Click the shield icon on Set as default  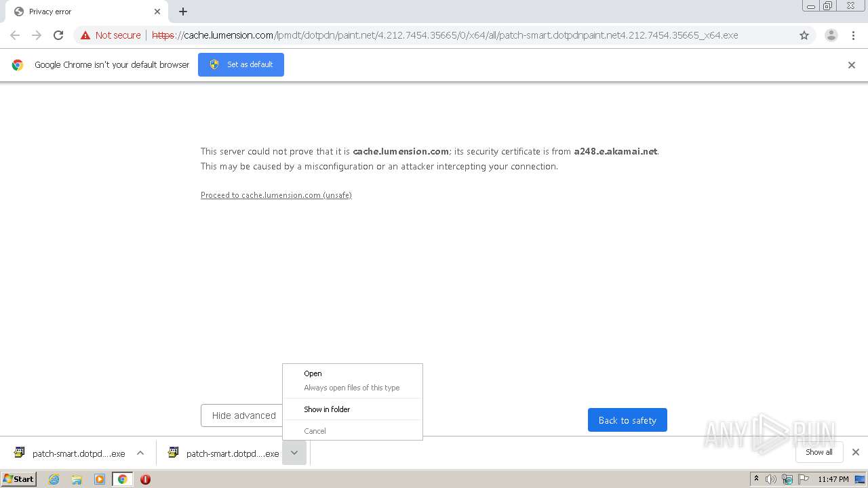click(214, 64)
